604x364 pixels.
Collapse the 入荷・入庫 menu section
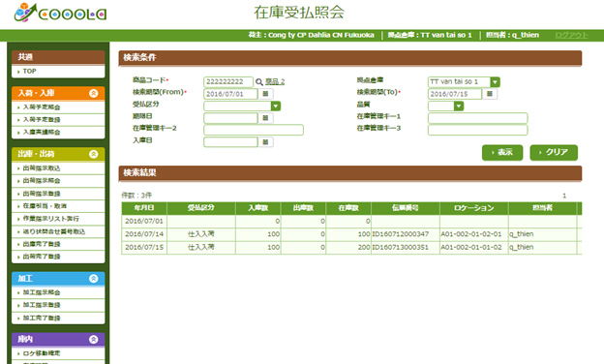[94, 93]
